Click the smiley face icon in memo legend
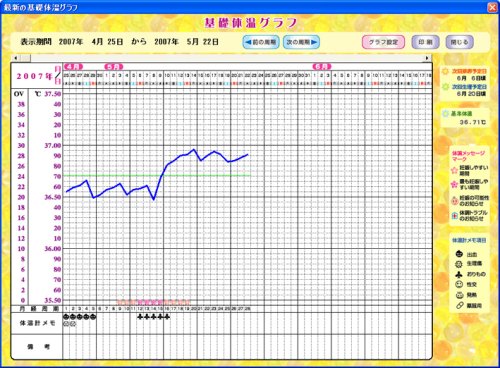 pyautogui.click(x=459, y=284)
